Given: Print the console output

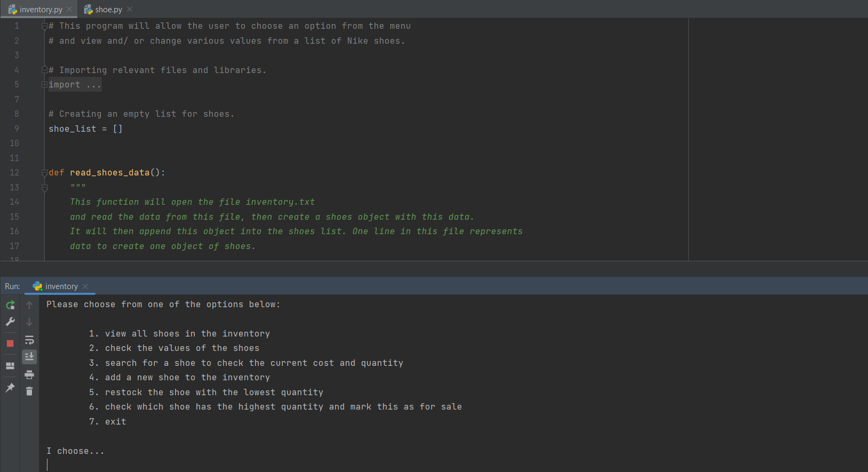Looking at the screenshot, I should tap(29, 374).
